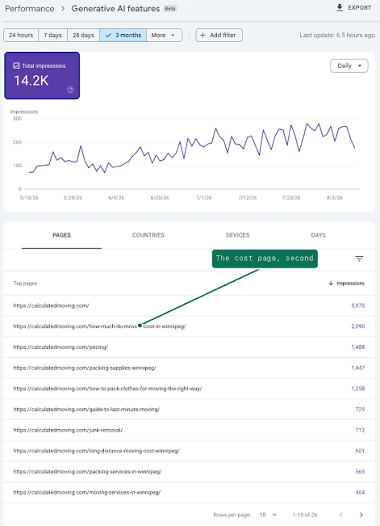
Task: Click the 404 impressions value
Action: tap(360, 492)
